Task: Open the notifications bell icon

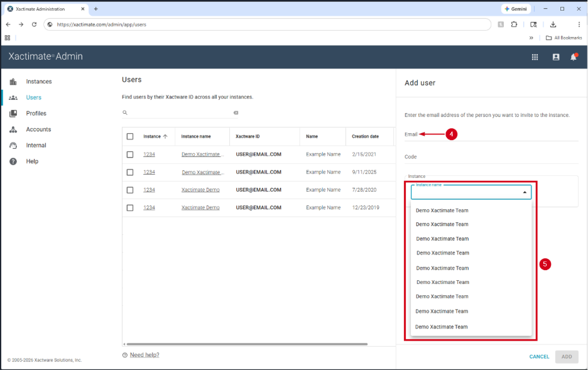Action: (x=573, y=57)
